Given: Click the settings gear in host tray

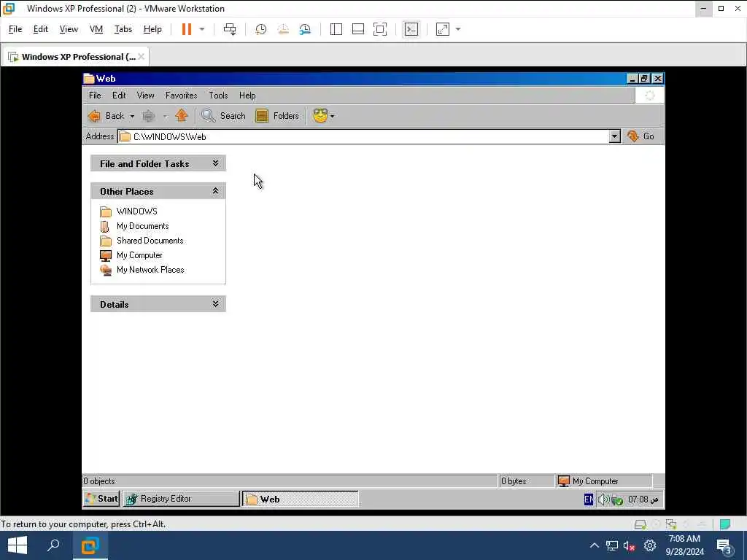Looking at the screenshot, I should click(x=650, y=545).
